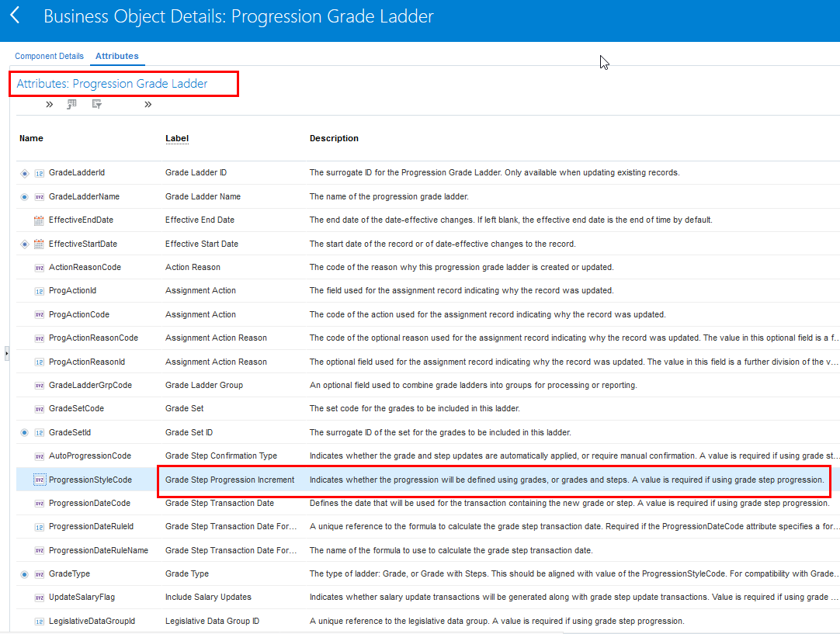Click text type icon beside UpdateSalaryFlag

tap(39, 598)
